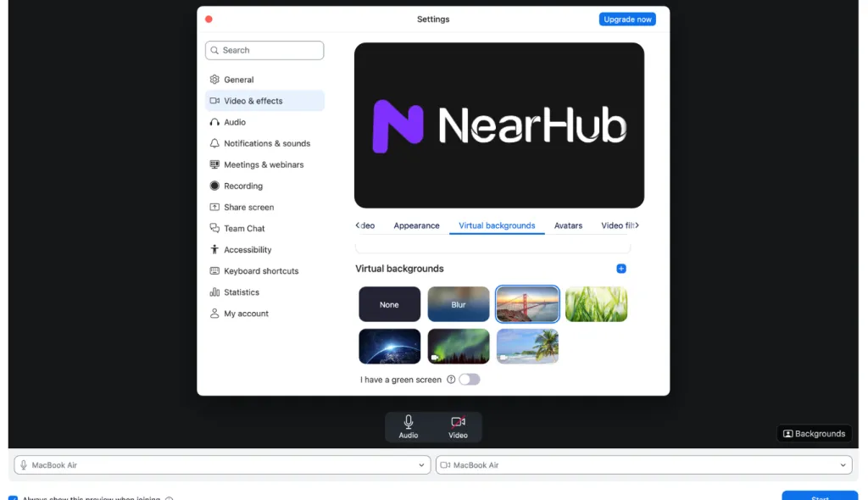Open green screen help question icon
The height and width of the screenshot is (500, 868).
click(451, 380)
